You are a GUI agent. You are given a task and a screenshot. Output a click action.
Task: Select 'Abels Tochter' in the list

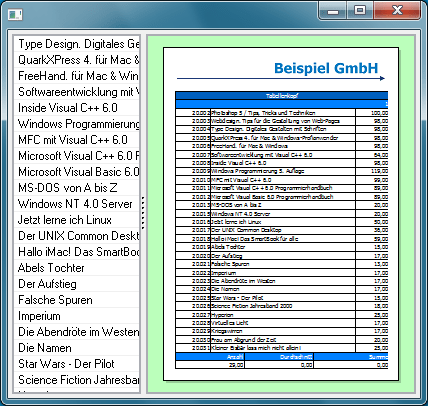(x=77, y=268)
